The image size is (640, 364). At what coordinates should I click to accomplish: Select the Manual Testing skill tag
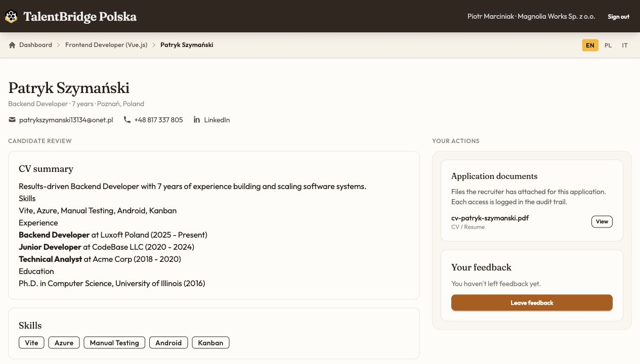[114, 342]
